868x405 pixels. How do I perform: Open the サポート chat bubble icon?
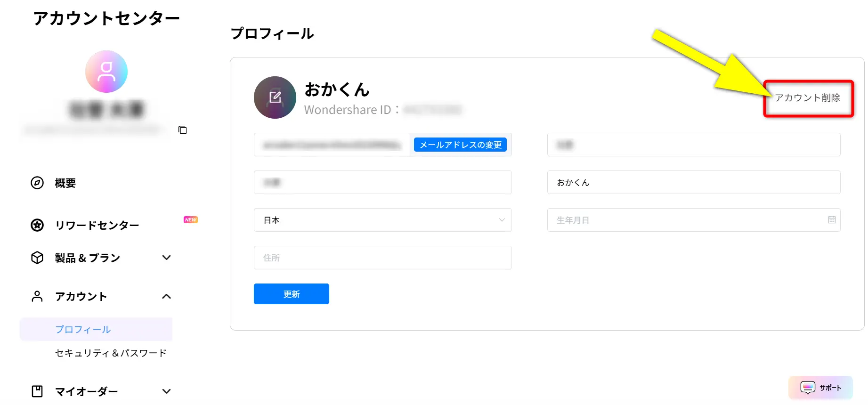[x=808, y=388]
